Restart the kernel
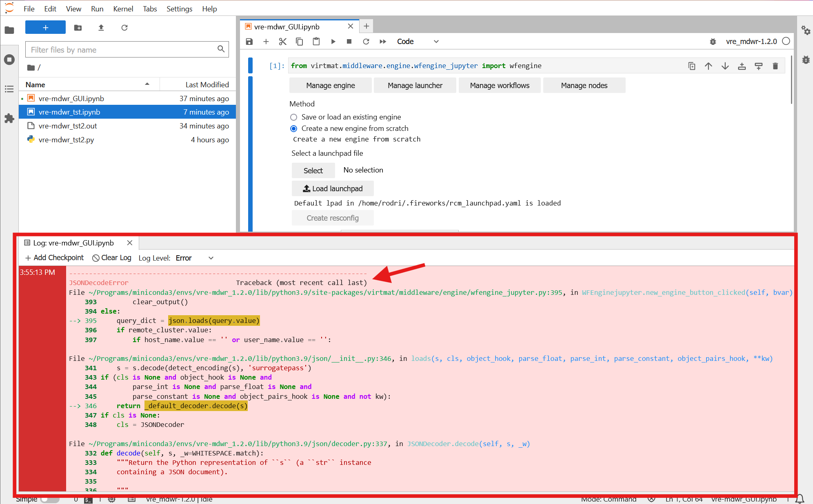This screenshot has height=504, width=813. [x=366, y=42]
